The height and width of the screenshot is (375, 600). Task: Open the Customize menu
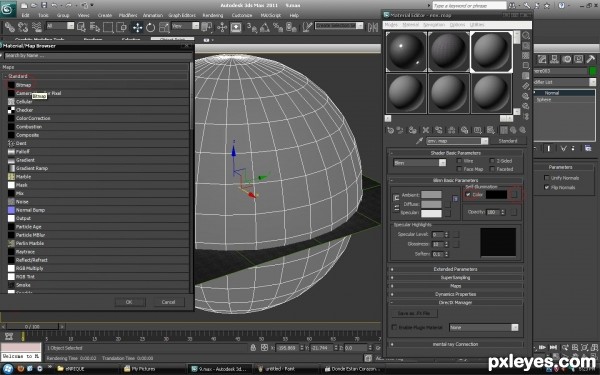coord(242,15)
